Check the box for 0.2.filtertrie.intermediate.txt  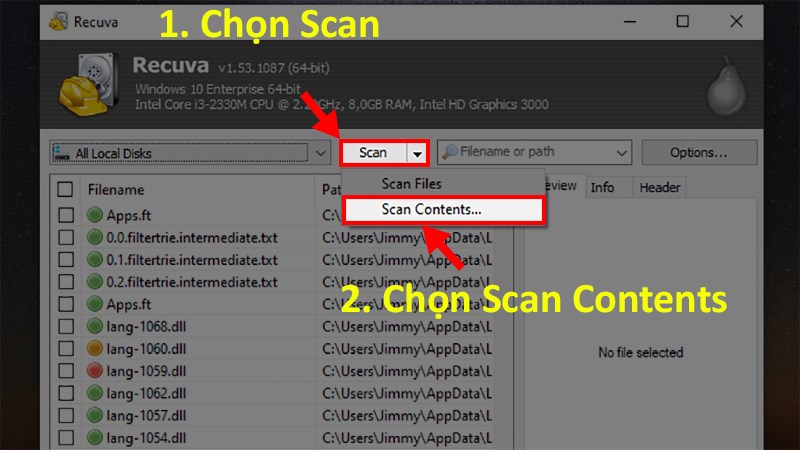click(x=66, y=282)
